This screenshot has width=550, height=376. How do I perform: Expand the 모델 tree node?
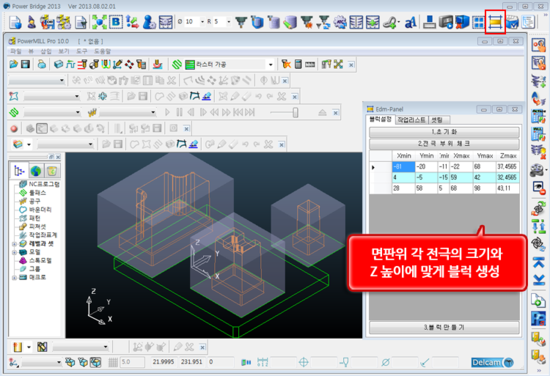tap(14, 252)
